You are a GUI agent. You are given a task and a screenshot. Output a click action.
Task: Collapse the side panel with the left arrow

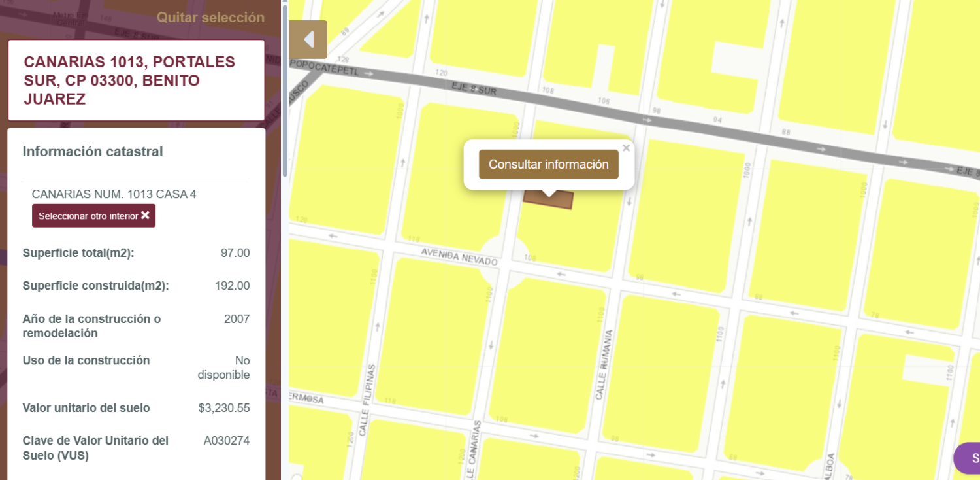(x=308, y=40)
